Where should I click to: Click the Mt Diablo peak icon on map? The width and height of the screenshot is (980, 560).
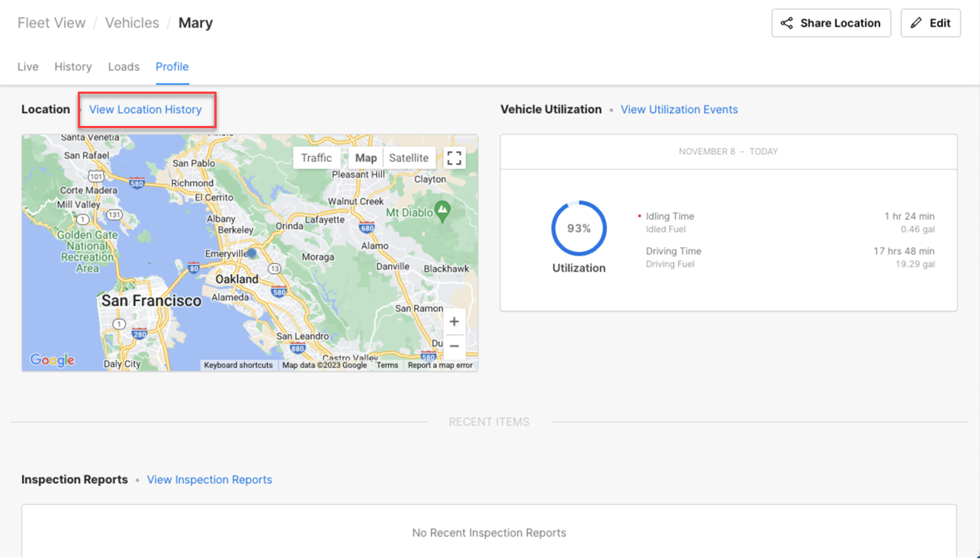(444, 208)
